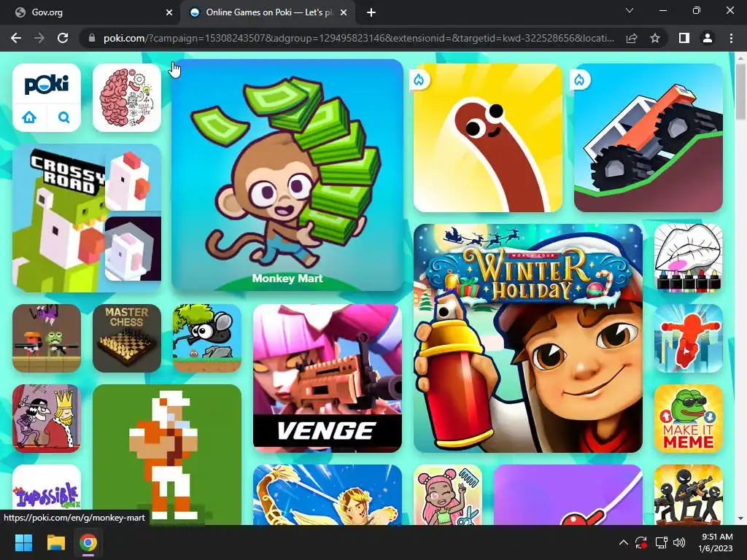Share this page via share icon
This screenshot has width=747, height=560.
pyautogui.click(x=632, y=38)
